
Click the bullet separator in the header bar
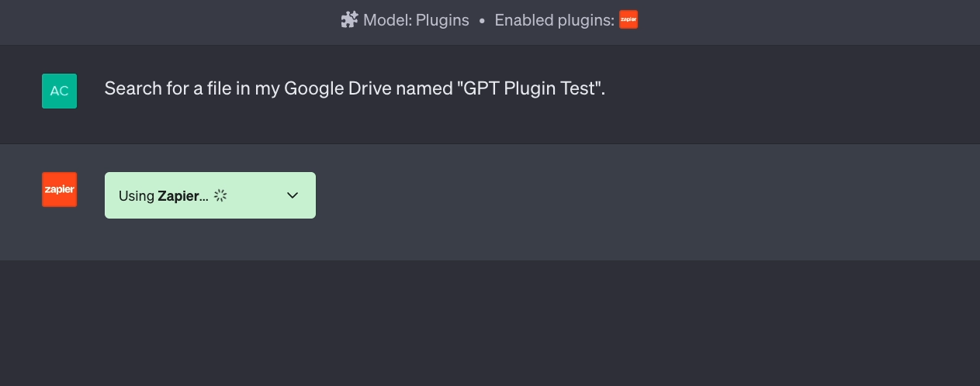click(482, 21)
